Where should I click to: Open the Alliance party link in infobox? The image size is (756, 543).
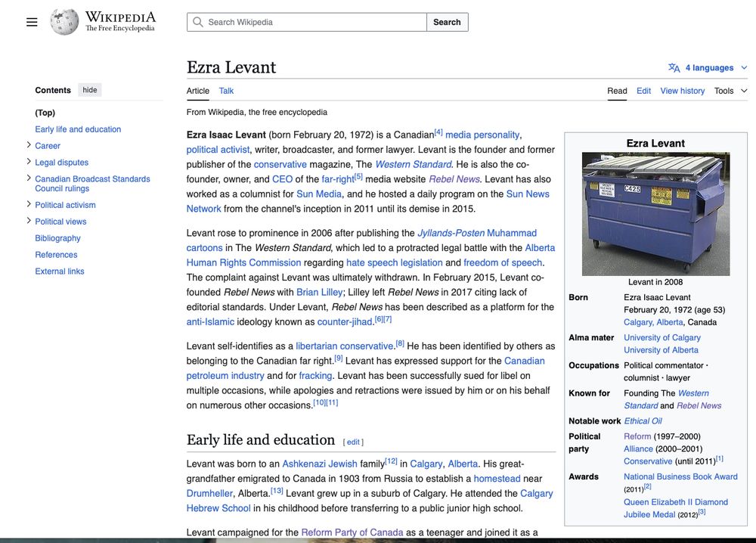point(638,449)
